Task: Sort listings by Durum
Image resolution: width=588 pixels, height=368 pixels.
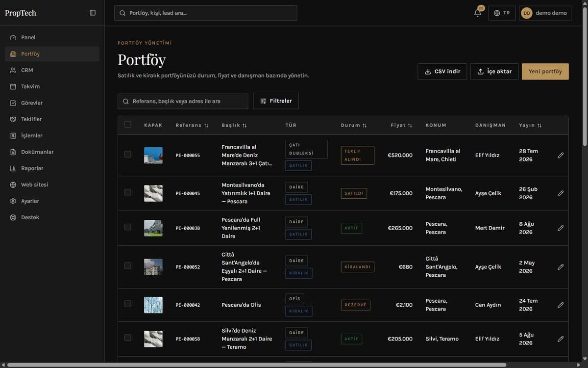Action: (x=354, y=125)
